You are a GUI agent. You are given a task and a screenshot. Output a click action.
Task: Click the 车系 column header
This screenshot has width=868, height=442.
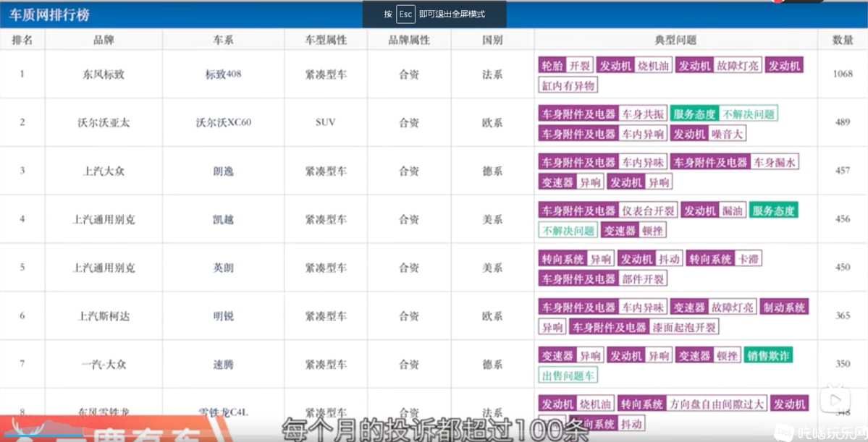pos(223,40)
